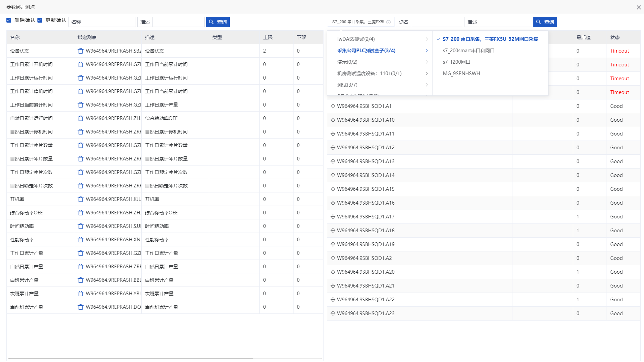Screen dimensions: 644x362
Task: Toggle 更新确认 checkbox
Action: pos(40,20)
